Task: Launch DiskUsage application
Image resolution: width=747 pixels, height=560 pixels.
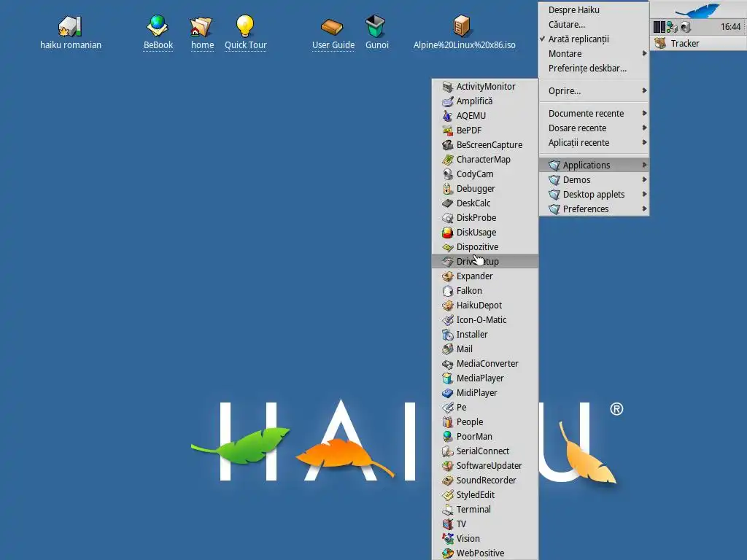Action: click(x=485, y=233)
